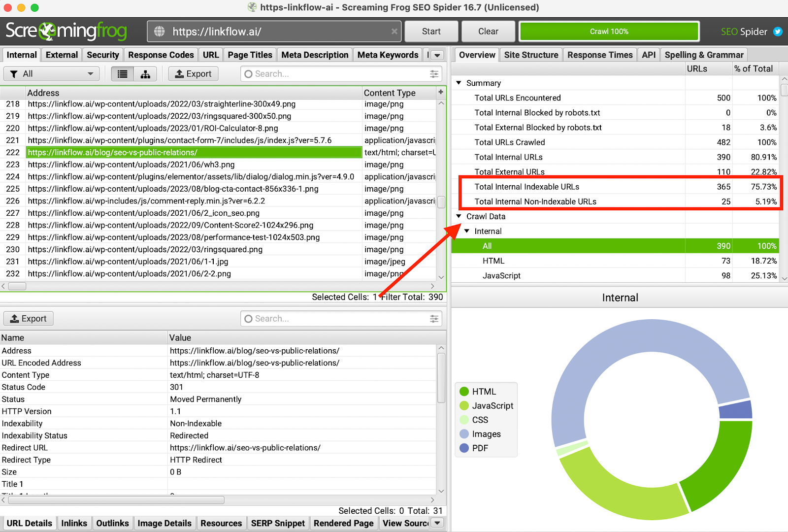The image size is (788, 532).
Task: Show more bottom tabs overflow dropdown
Action: [x=437, y=523]
